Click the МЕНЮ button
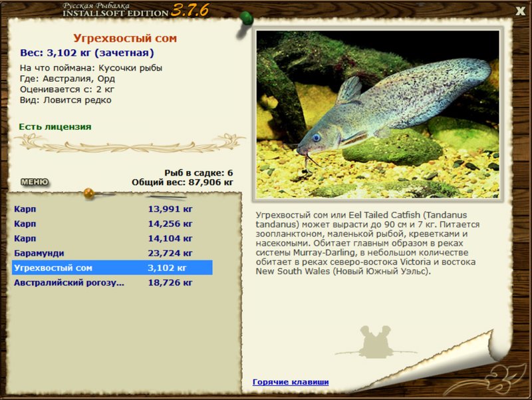532x400 pixels. (35, 182)
